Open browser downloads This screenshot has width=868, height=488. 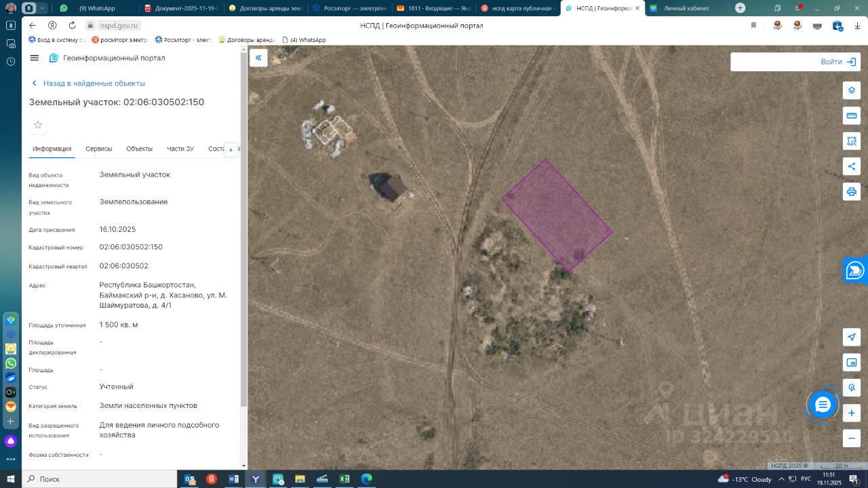point(857,25)
